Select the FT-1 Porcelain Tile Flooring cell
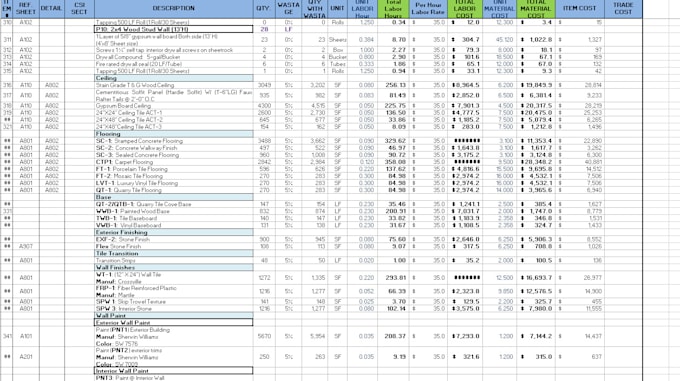The height and width of the screenshot is (381, 680). click(173, 169)
